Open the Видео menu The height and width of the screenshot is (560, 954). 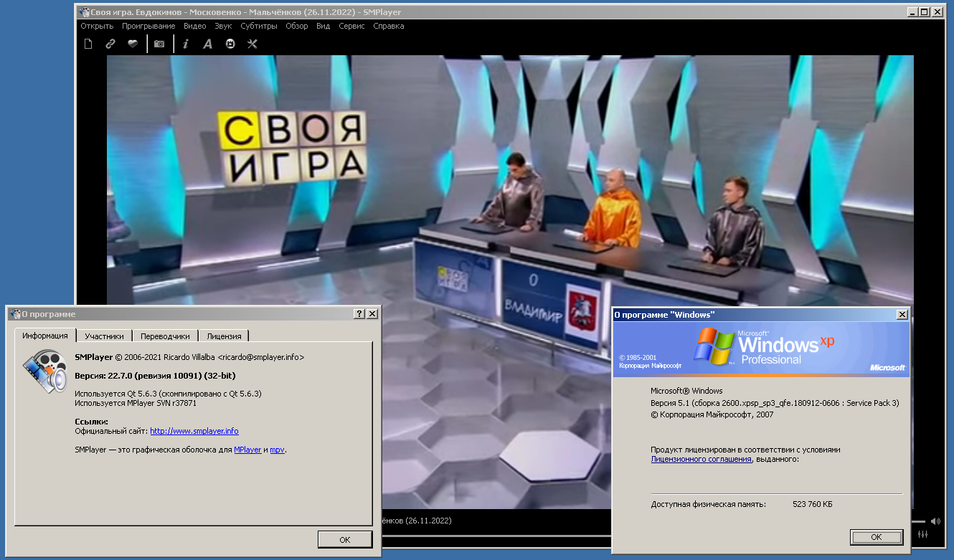pyautogui.click(x=194, y=26)
